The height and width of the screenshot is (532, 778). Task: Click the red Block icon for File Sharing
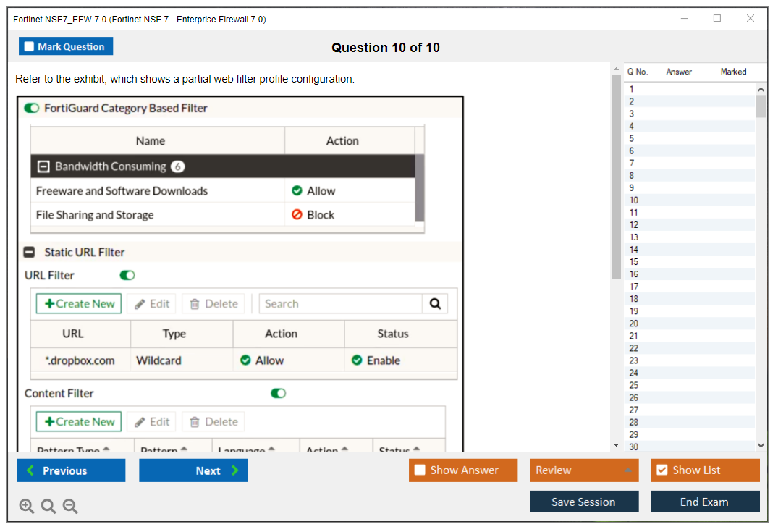coord(297,215)
